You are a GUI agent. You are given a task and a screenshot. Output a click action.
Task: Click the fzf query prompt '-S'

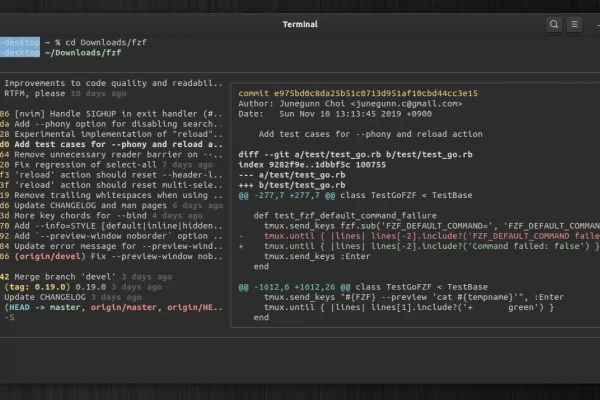pyautogui.click(x=10, y=317)
